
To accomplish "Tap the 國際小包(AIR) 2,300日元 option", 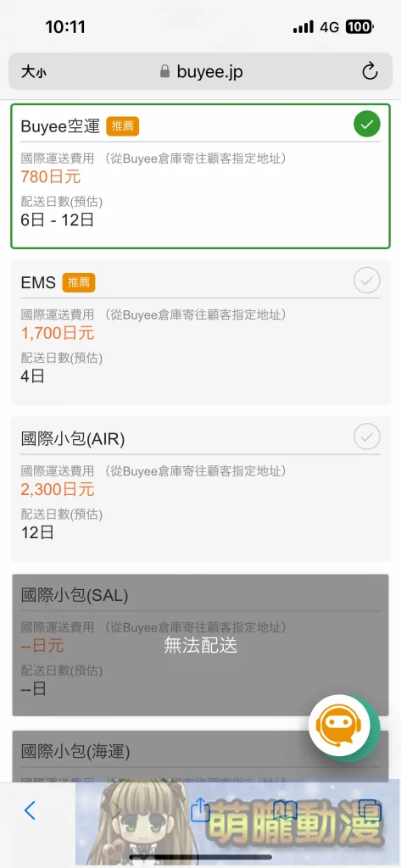I will [200, 488].
